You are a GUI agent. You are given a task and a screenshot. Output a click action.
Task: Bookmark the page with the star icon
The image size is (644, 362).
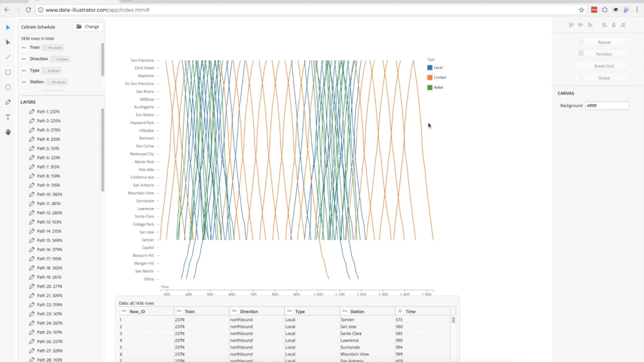click(581, 10)
